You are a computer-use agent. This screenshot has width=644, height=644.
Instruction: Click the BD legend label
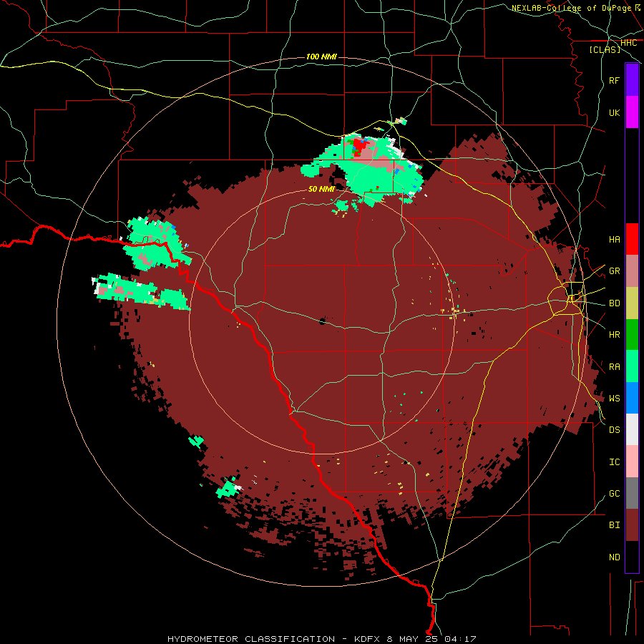click(614, 303)
